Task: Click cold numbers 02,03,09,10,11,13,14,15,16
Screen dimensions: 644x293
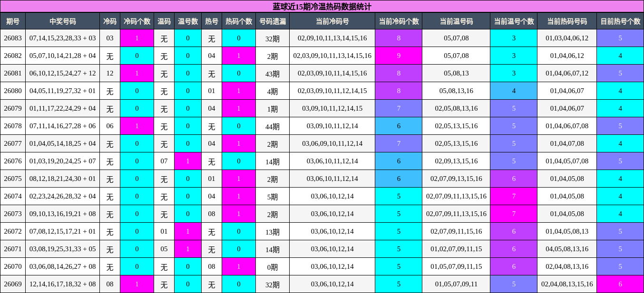Action: (x=332, y=56)
